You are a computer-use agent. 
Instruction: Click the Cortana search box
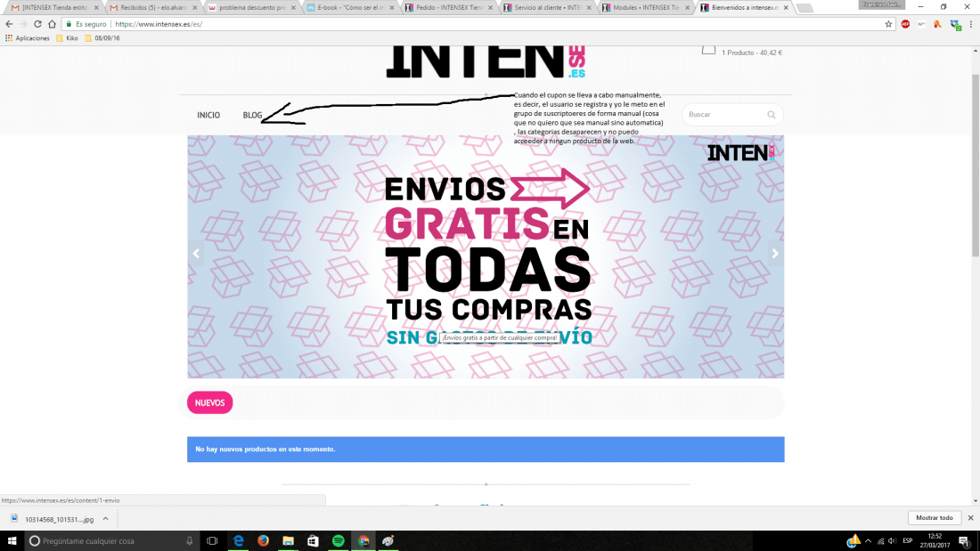(x=112, y=541)
